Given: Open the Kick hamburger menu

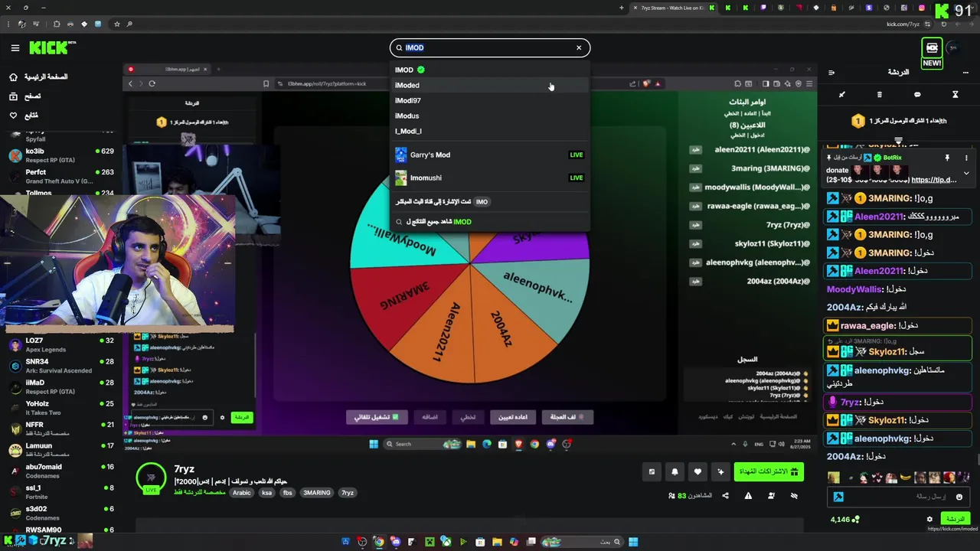Looking at the screenshot, I should (x=15, y=47).
